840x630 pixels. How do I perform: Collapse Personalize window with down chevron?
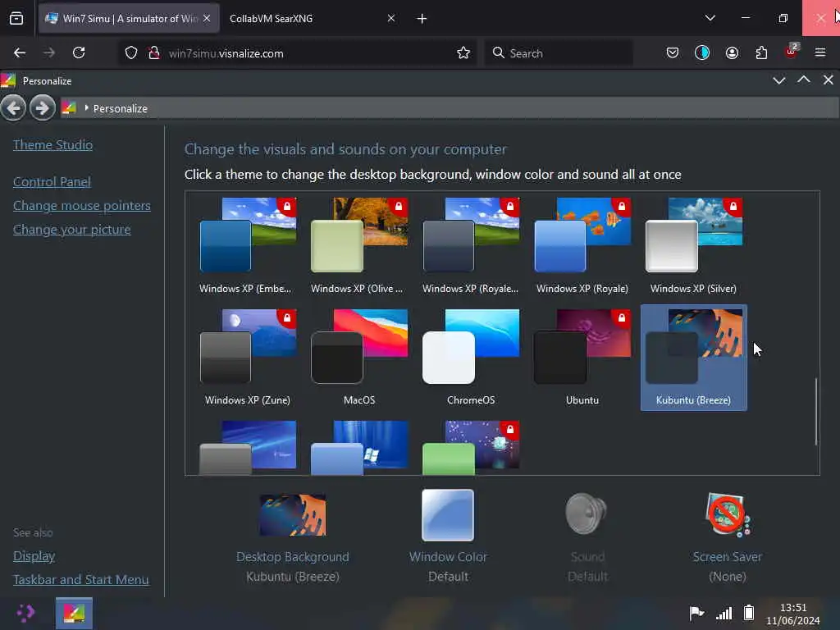tap(779, 80)
